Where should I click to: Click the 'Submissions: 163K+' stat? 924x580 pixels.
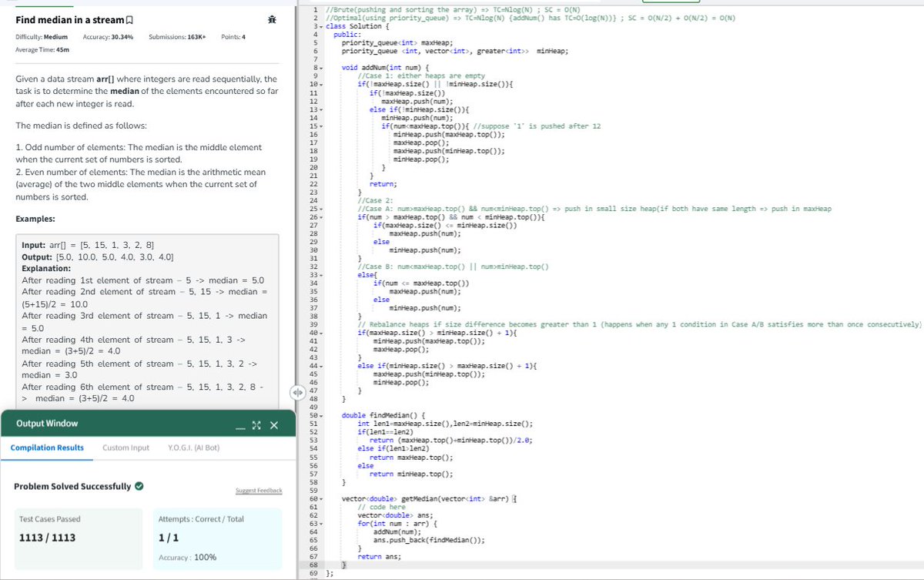coord(177,36)
